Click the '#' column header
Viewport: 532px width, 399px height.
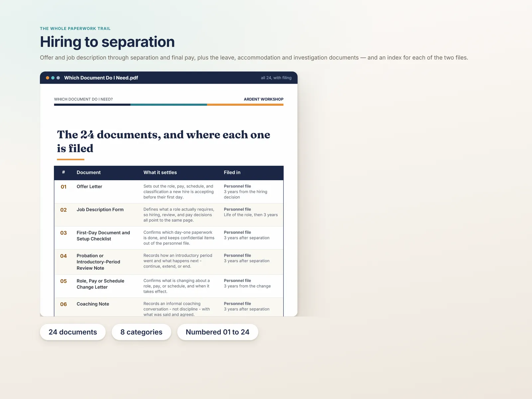click(x=64, y=172)
